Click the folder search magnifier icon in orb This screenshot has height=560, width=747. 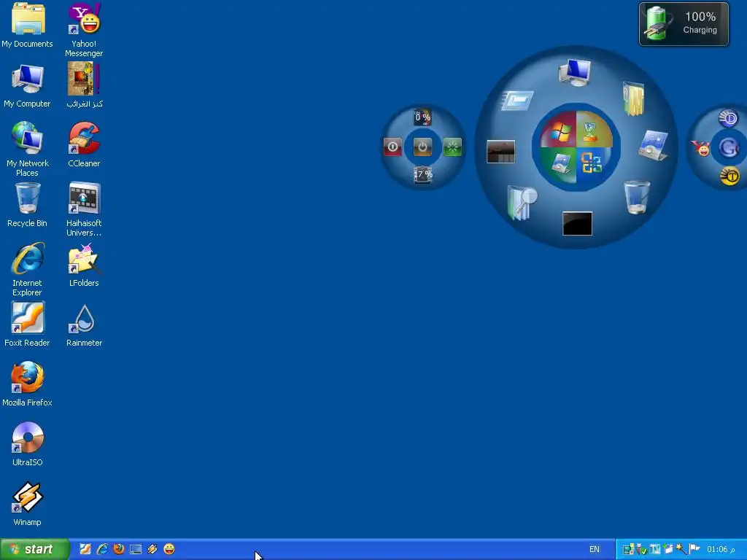pyautogui.click(x=522, y=203)
